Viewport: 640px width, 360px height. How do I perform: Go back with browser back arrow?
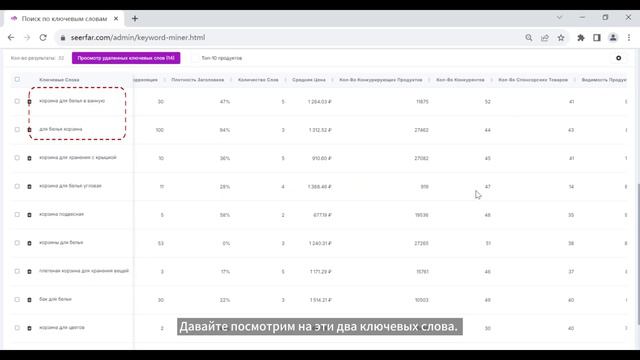coord(11,38)
